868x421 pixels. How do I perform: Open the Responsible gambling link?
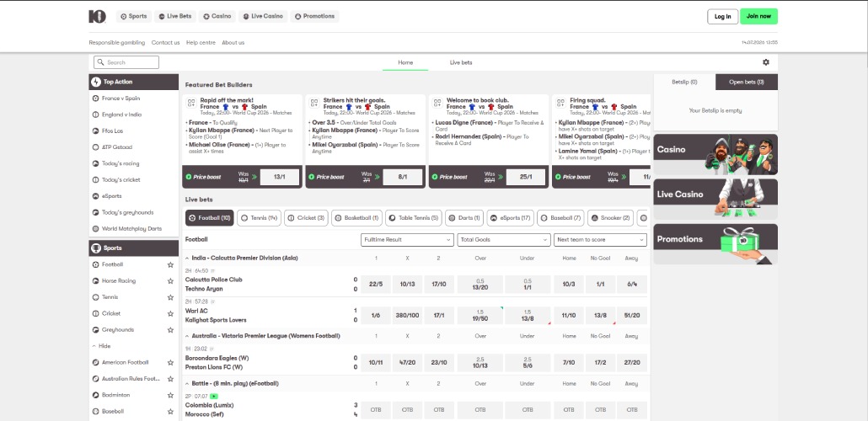(x=117, y=43)
